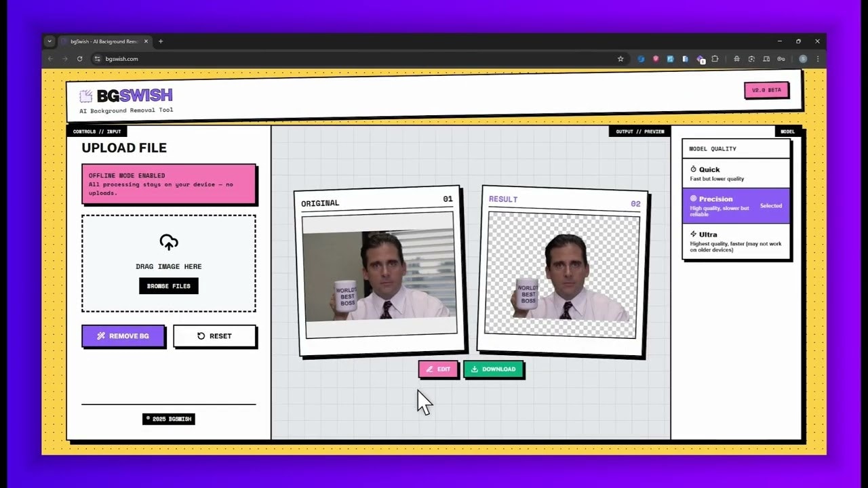Click the Upload File heading

pyautogui.click(x=124, y=148)
